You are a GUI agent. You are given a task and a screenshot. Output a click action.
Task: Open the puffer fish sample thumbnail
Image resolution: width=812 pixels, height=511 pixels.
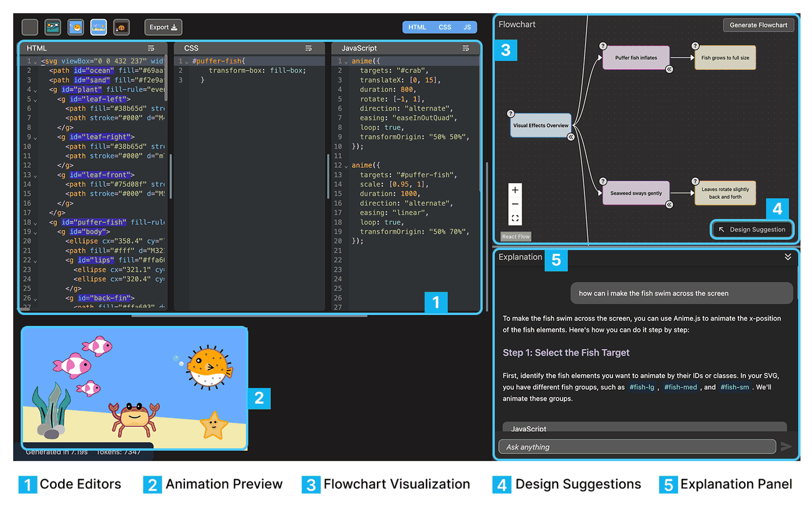click(x=75, y=27)
